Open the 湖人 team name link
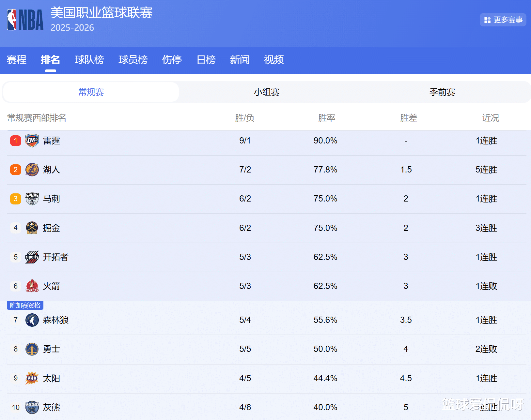This screenshot has width=531, height=420. pos(52,170)
